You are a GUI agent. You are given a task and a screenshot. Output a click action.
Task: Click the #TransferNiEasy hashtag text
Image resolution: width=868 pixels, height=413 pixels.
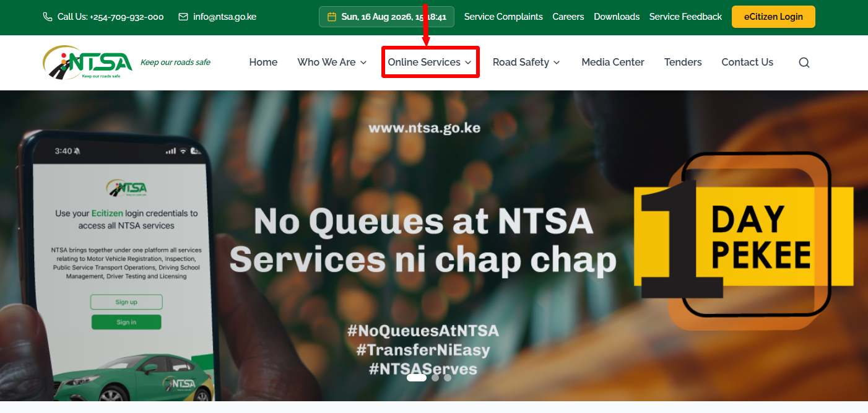tap(423, 350)
